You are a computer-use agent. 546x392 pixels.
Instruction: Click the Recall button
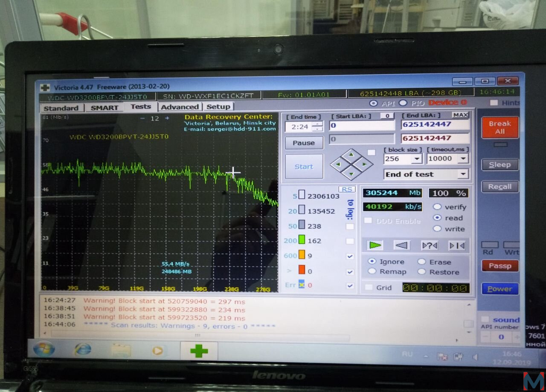[500, 187]
